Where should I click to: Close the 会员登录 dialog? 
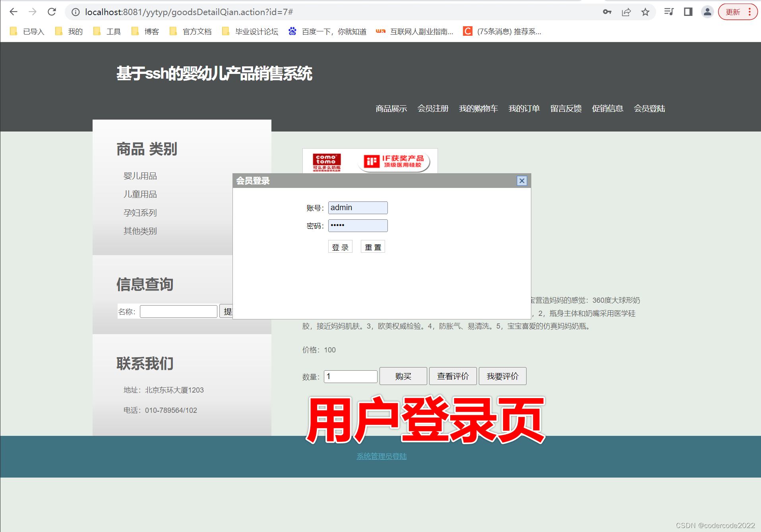coord(521,180)
